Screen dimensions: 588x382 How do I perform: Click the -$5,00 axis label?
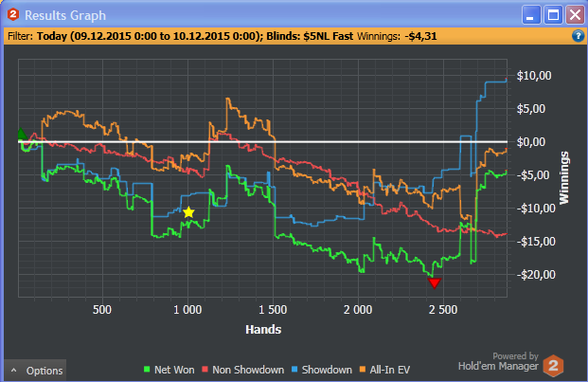pyautogui.click(x=533, y=175)
